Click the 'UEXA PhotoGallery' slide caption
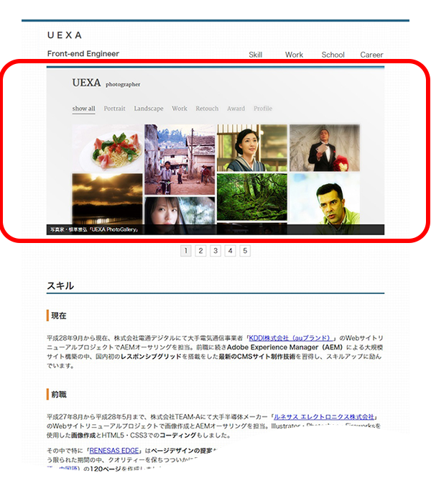This screenshot has height=504, width=431. [94, 229]
